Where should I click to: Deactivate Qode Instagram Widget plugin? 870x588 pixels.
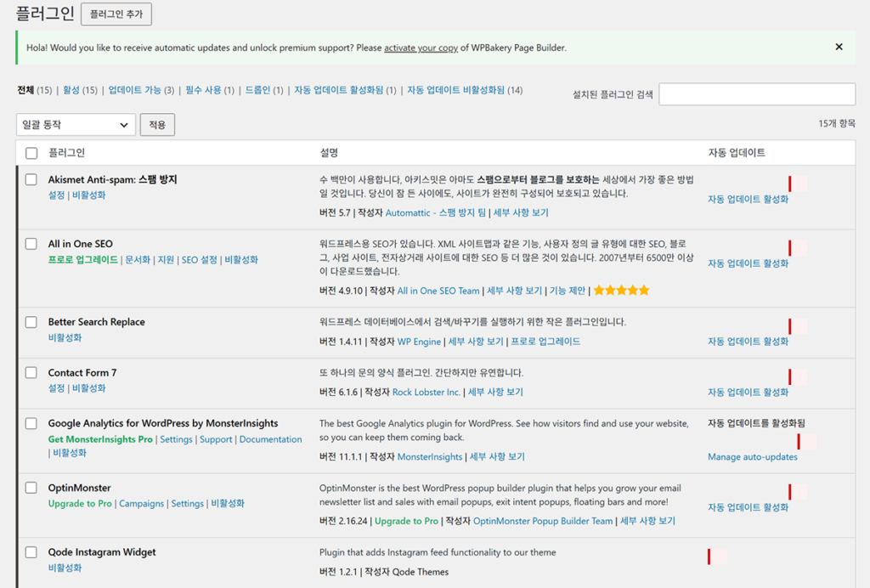click(65, 568)
